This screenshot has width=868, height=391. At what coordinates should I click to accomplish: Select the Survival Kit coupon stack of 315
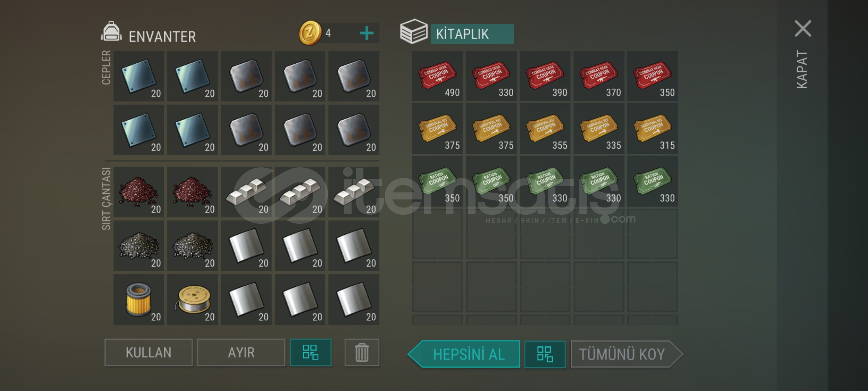pos(652,128)
